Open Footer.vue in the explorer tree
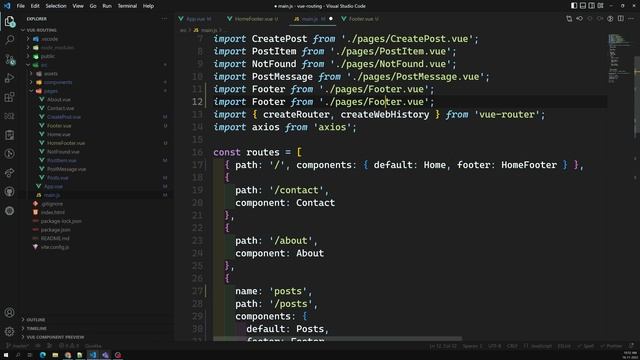This screenshot has width=640, height=360. coord(59,126)
